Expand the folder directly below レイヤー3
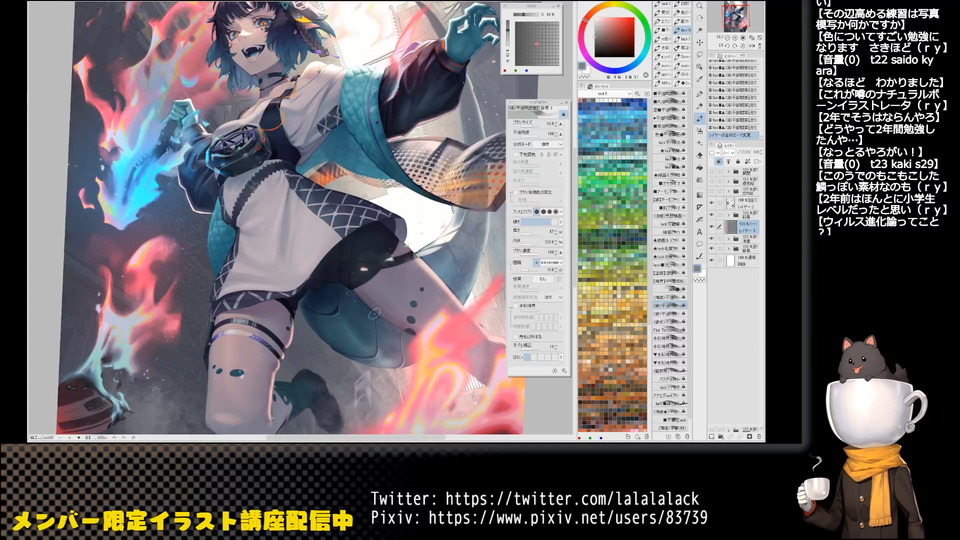The width and height of the screenshot is (960, 540). click(729, 239)
